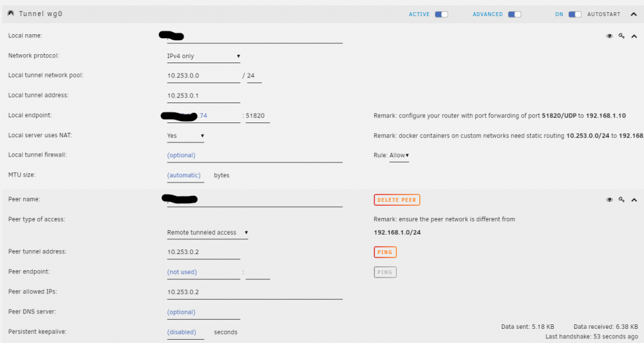This screenshot has height=343, width=644.
Task: Click the remark about peer network being different
Action: click(x=444, y=220)
